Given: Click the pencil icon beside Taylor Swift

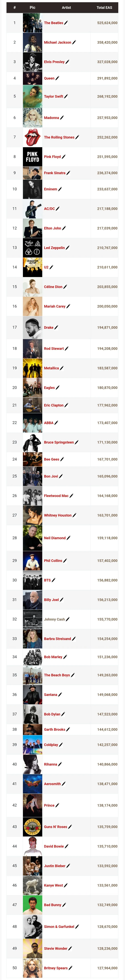Looking at the screenshot, I should [66, 96].
